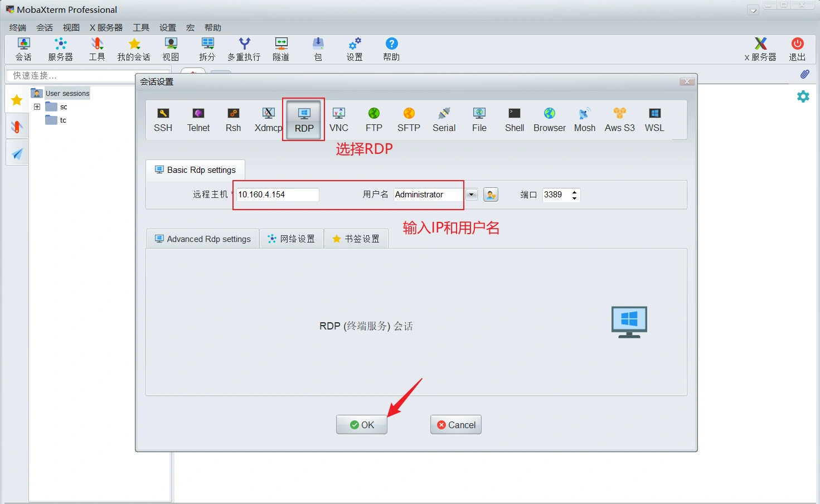The height and width of the screenshot is (504, 820).
Task: Open the 宏 menu
Action: [190, 27]
